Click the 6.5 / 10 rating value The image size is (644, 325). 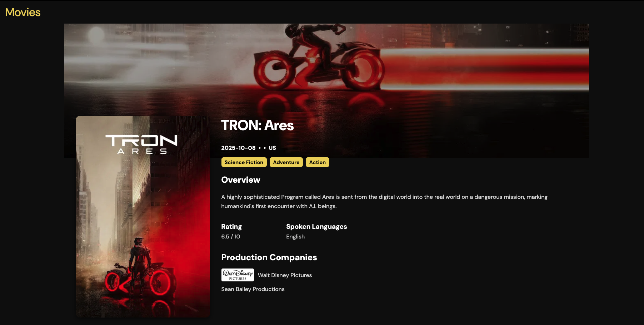231,237
